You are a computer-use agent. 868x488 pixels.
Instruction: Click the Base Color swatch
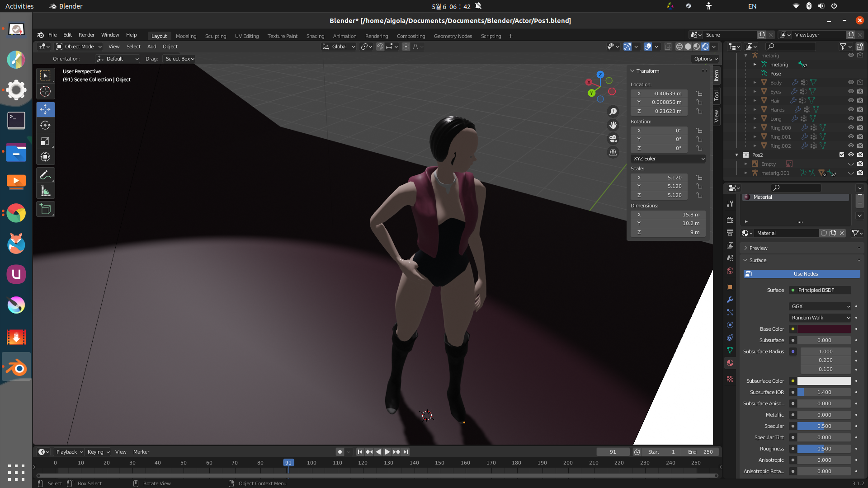[824, 329]
